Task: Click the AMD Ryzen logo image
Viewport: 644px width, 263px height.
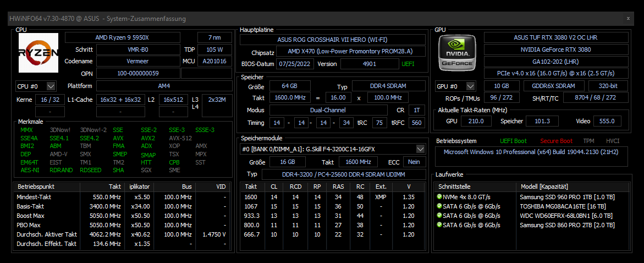Action: 38,53
